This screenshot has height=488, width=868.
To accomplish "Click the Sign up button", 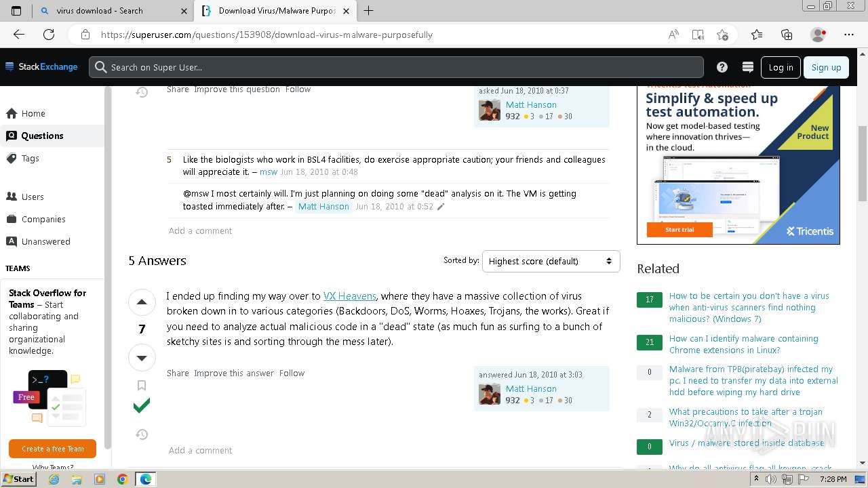I will (x=826, y=67).
